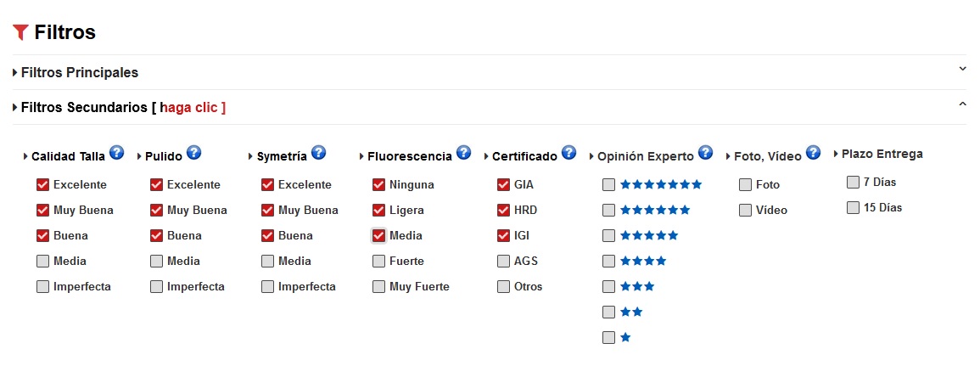Viewport: 980px width, 366px height.
Task: Click the Symetría help question icon
Action: coord(318,153)
